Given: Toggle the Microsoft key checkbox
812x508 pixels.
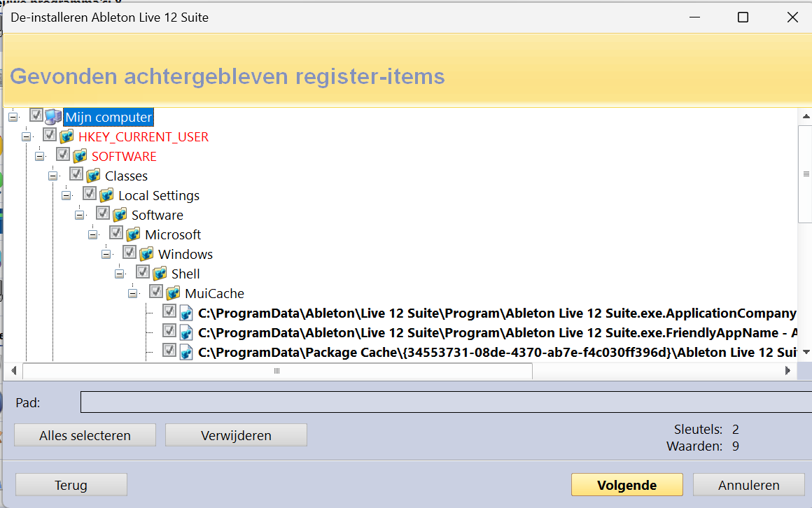Looking at the screenshot, I should point(116,232).
